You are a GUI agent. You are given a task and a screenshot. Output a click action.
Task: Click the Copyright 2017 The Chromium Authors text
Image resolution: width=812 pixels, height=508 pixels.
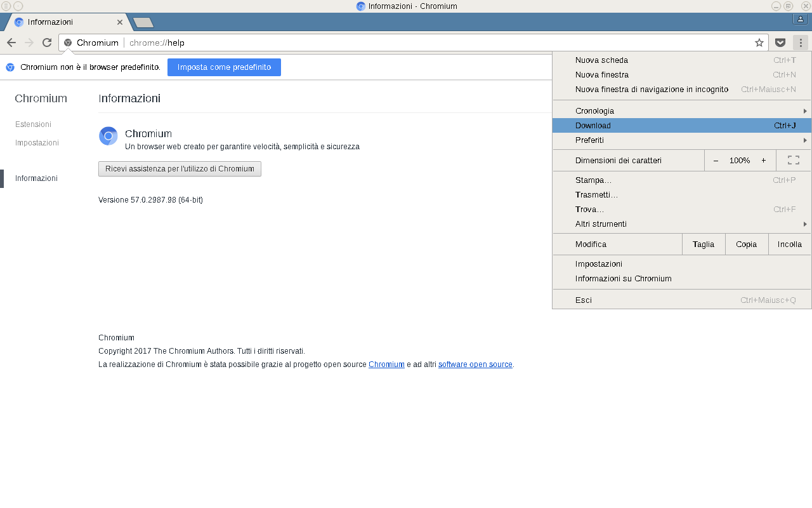click(202, 351)
